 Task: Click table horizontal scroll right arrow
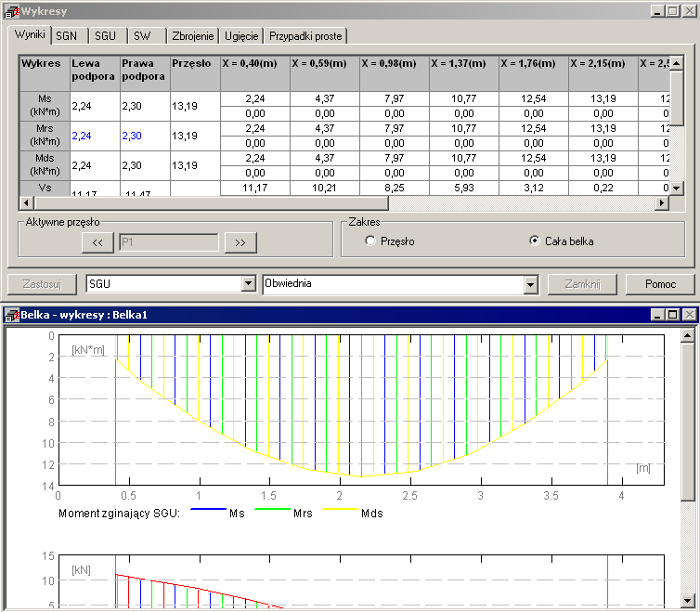point(662,202)
